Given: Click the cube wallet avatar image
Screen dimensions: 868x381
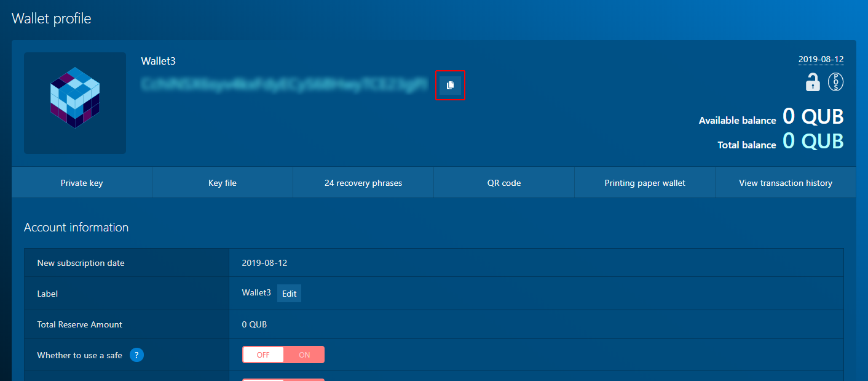Looking at the screenshot, I should pos(75,103).
